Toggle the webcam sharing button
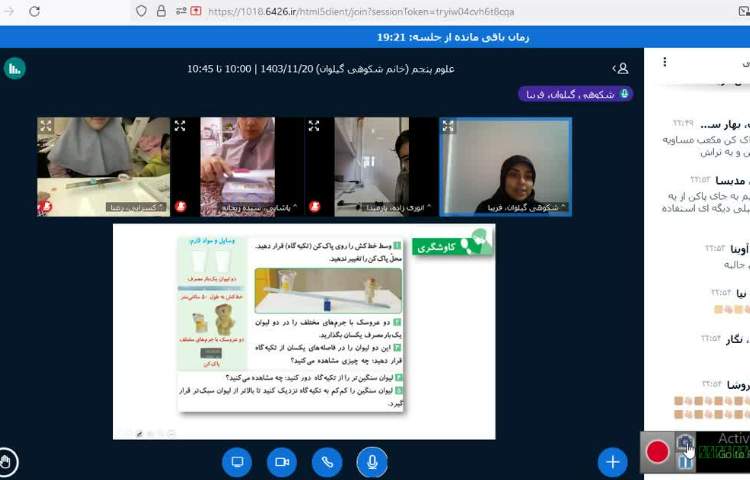This screenshot has height=480, width=750. coord(282,462)
